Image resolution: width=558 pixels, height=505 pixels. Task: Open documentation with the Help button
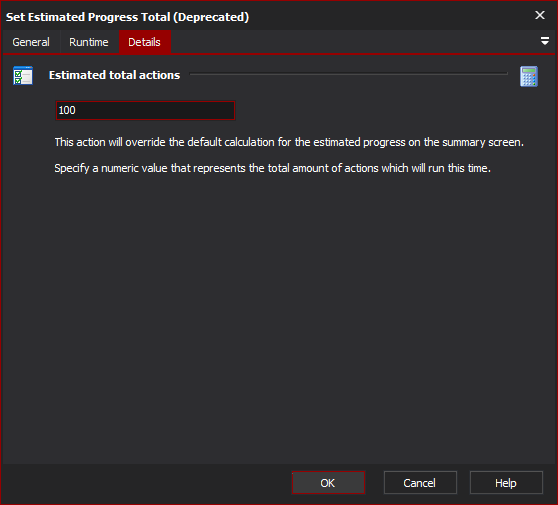(x=506, y=483)
